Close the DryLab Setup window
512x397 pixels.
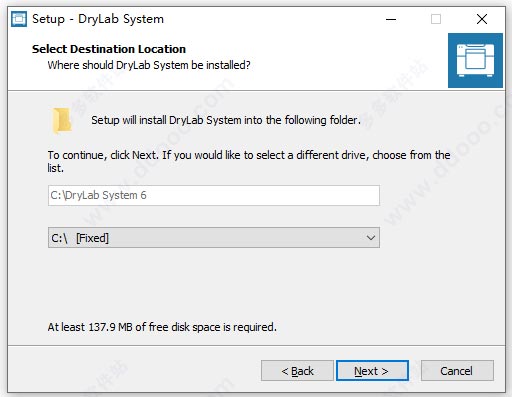tap(481, 19)
